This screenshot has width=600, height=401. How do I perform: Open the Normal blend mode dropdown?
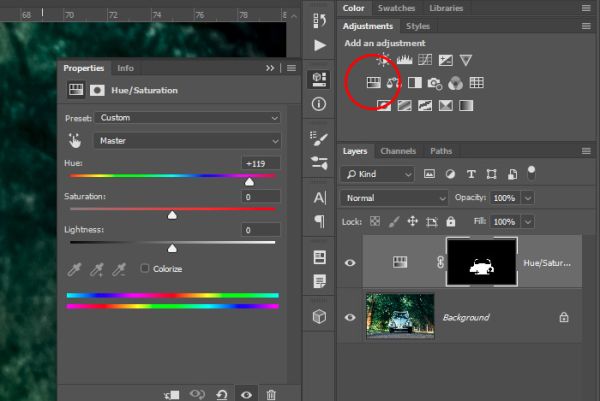(394, 198)
